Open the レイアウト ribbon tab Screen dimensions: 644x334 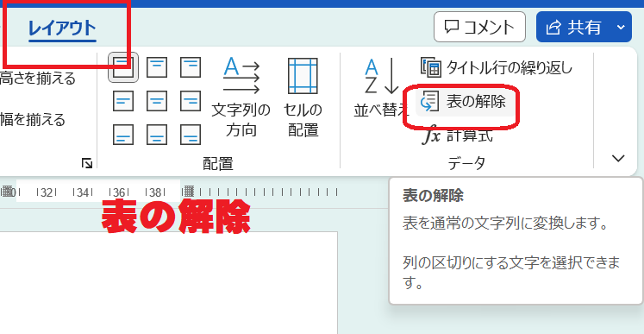62,28
